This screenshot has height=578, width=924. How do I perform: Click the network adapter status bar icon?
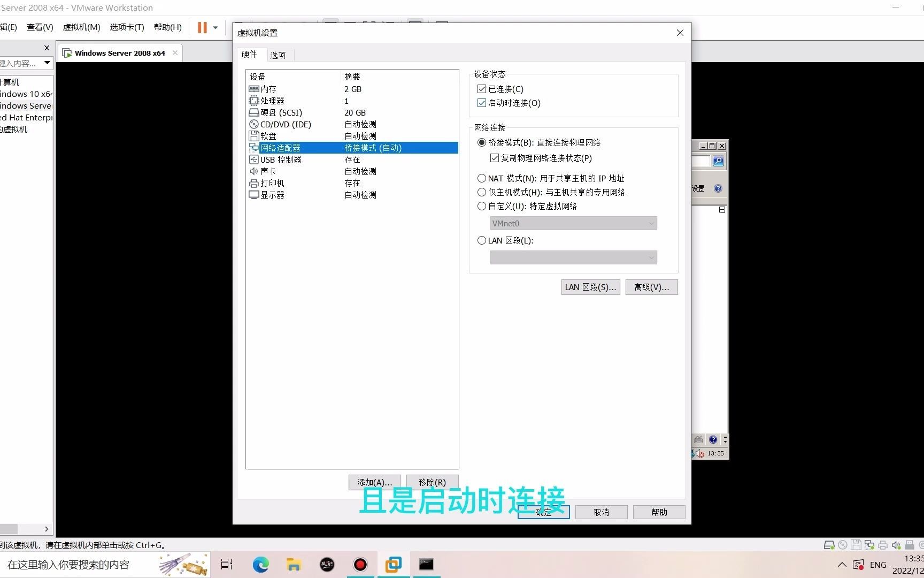(869, 545)
